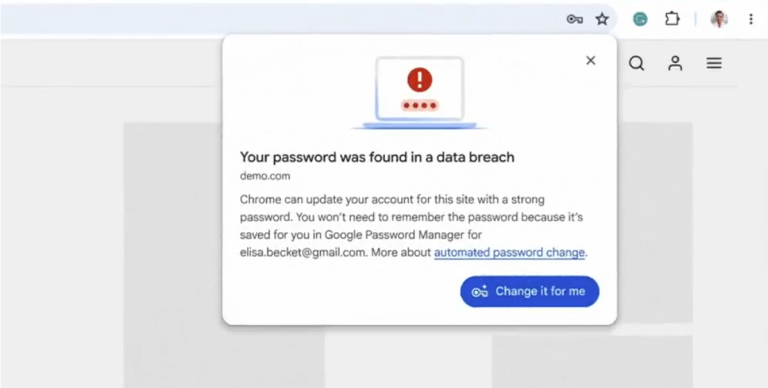Bookmark this page with the star icon

pyautogui.click(x=602, y=20)
